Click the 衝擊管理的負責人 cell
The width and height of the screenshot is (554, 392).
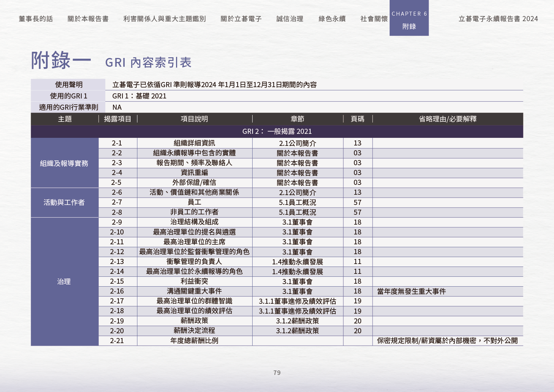tap(194, 261)
